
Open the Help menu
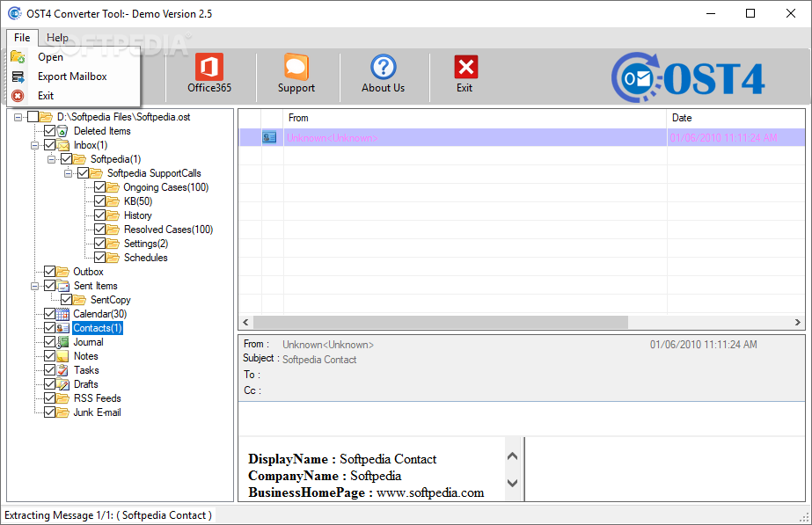57,37
